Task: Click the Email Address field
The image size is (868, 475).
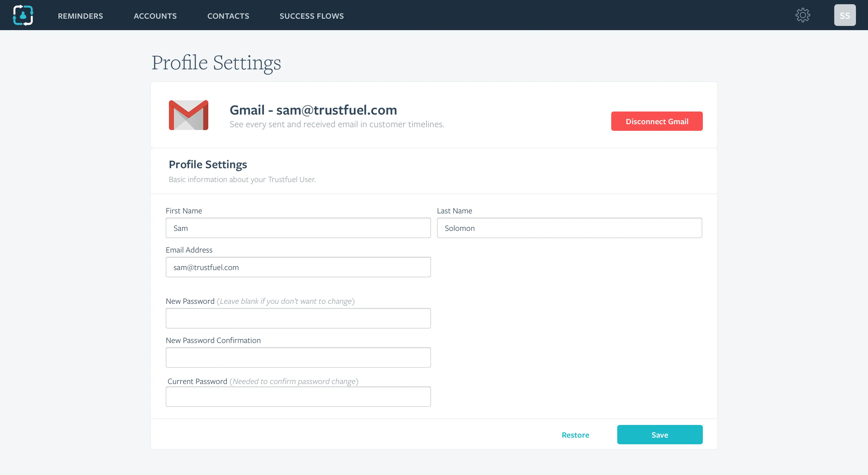Action: coord(298,267)
